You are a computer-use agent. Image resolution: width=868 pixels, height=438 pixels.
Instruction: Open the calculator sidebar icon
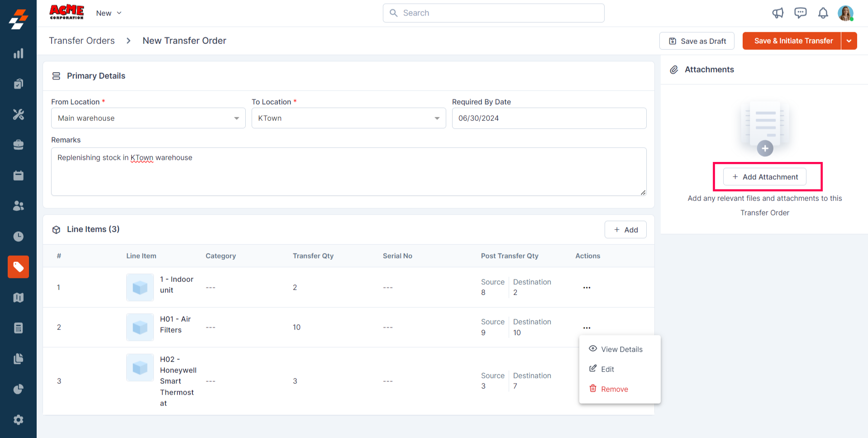coord(18,328)
